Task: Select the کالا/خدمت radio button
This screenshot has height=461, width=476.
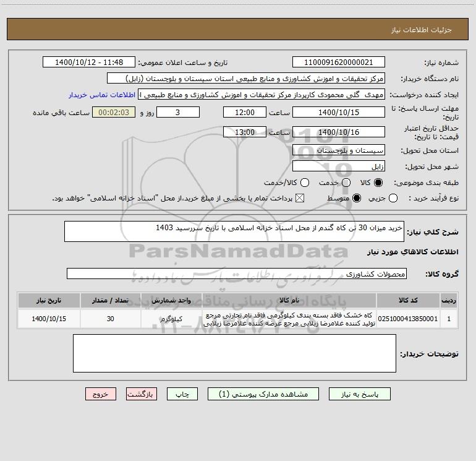Action: [x=305, y=183]
